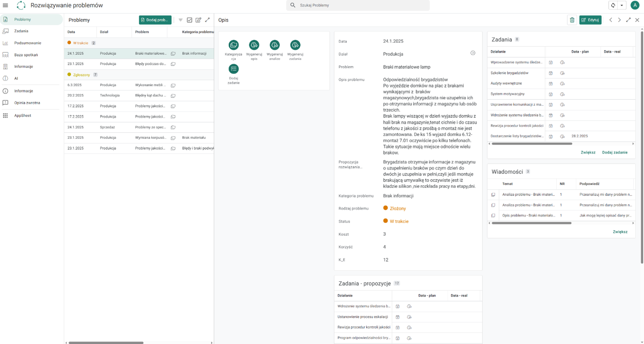Click the Szukaj Problemy search field

(358, 5)
